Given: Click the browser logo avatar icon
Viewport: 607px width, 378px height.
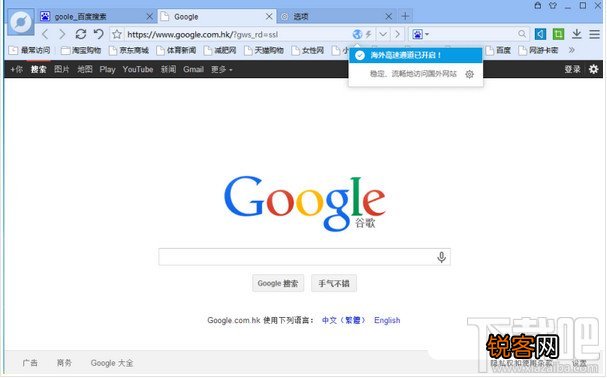Looking at the screenshot, I should (21, 22).
